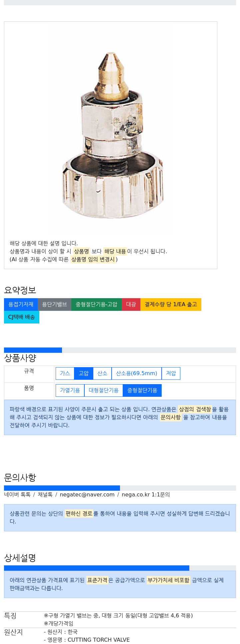Open the 네이버 톡톡 inquiry link
Image resolution: width=240 pixels, height=644 pixels.
point(17,495)
